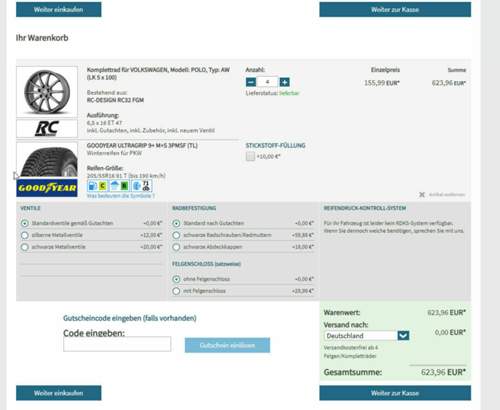500x410 pixels.
Task: Click top Weiter zur Kasse button
Action: coord(395,9)
